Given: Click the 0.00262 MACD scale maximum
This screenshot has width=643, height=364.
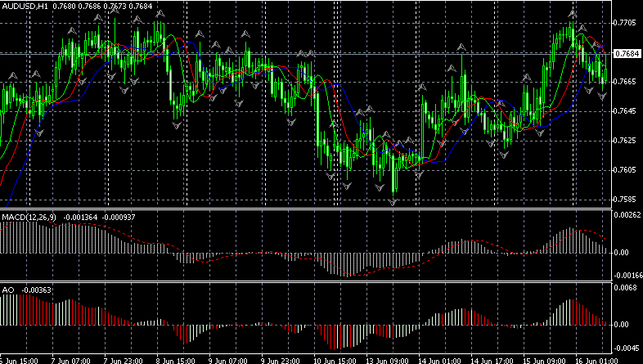Looking at the screenshot, I should [627, 215].
